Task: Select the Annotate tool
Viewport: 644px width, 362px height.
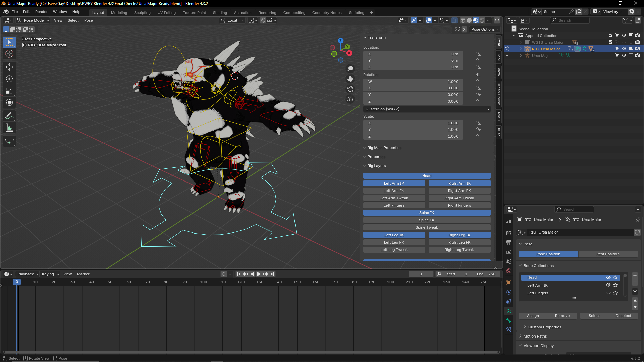Action: [9, 116]
